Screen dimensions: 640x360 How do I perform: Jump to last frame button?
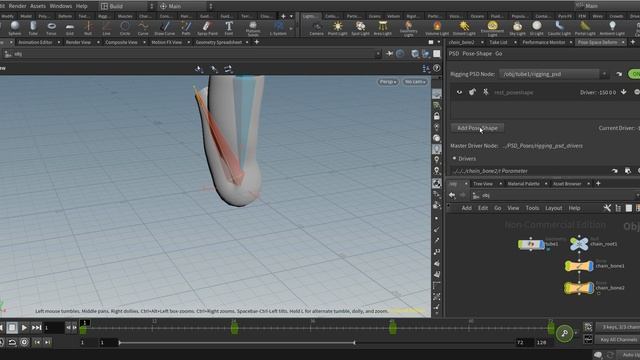click(36, 327)
